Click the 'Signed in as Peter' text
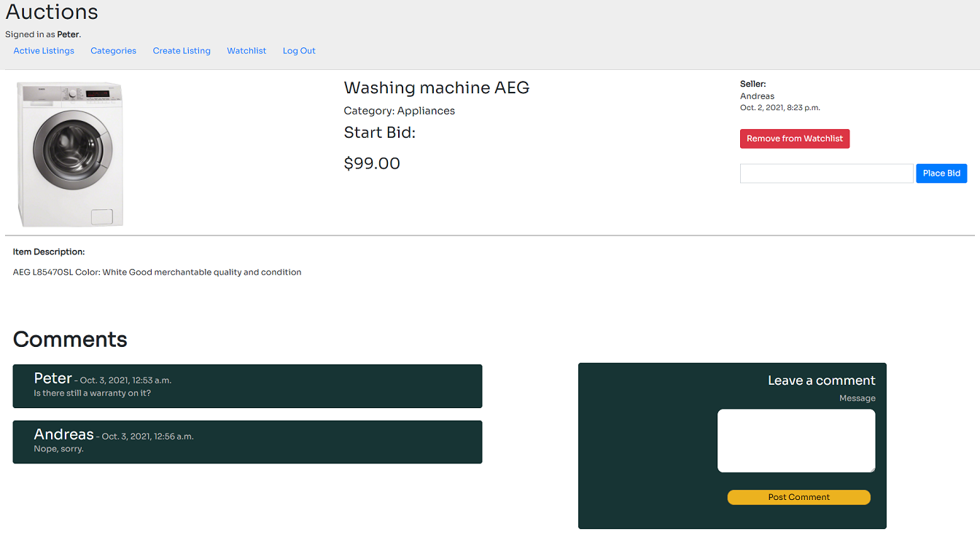 pyautogui.click(x=43, y=34)
